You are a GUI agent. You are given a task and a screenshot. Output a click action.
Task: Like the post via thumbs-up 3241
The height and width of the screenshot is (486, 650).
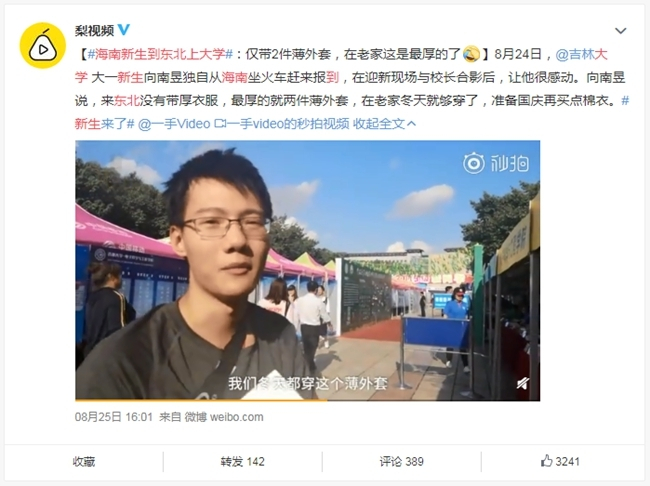(x=560, y=461)
